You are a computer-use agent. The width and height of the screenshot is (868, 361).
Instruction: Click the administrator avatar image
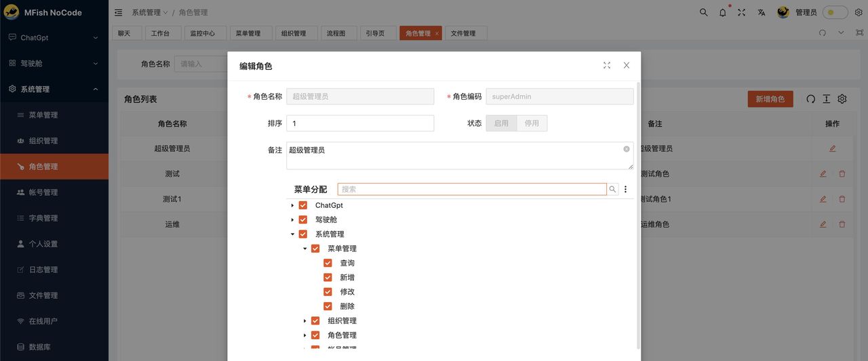tap(783, 12)
